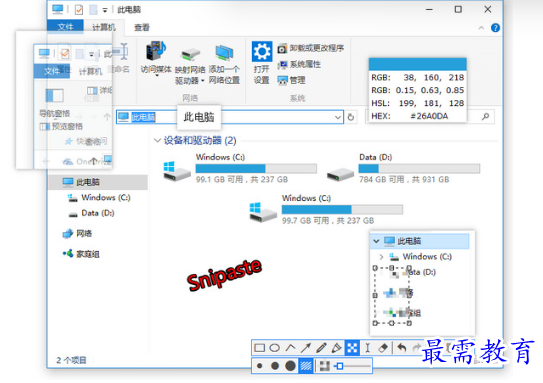This screenshot has height=383, width=543.
Task: Click the properties checkmark icon in title bar
Action: pos(79,9)
